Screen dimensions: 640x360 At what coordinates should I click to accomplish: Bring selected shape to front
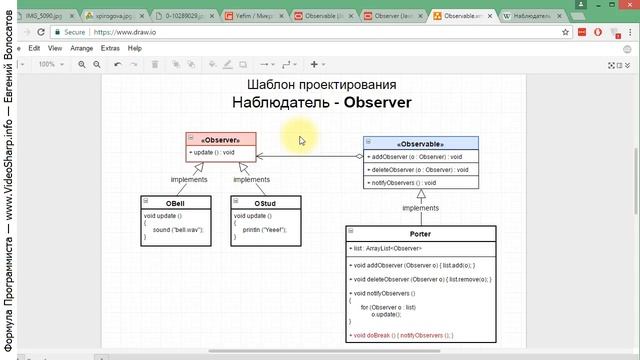coord(176,64)
